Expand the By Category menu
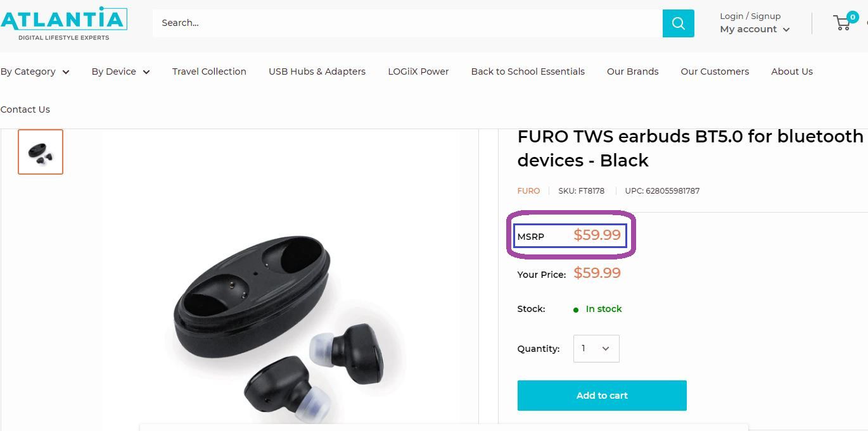The height and width of the screenshot is (431, 868). click(35, 72)
